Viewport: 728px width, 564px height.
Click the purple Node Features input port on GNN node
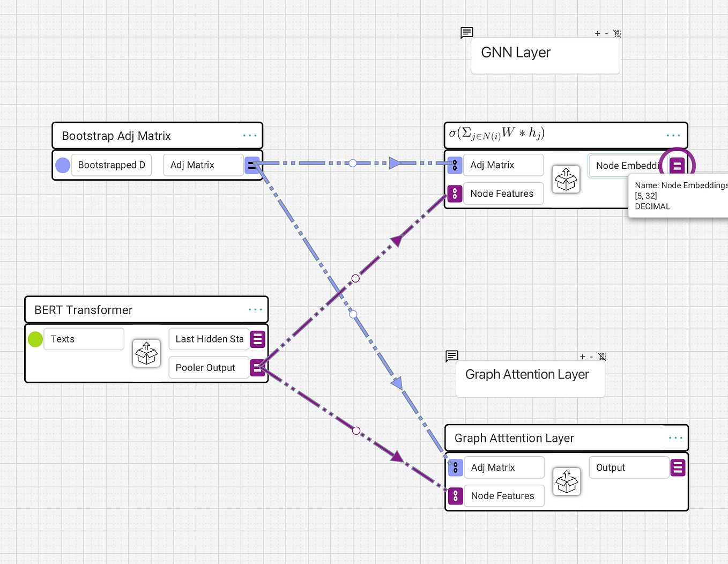pos(455,194)
